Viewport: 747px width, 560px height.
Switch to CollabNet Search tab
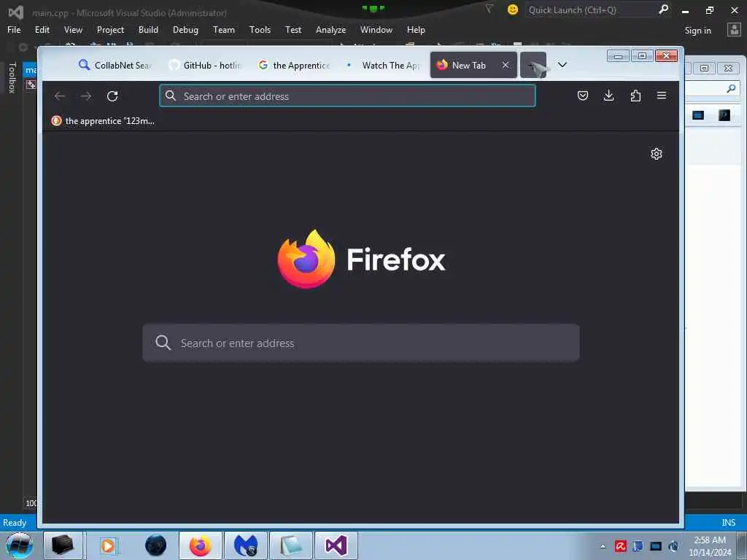pyautogui.click(x=115, y=65)
